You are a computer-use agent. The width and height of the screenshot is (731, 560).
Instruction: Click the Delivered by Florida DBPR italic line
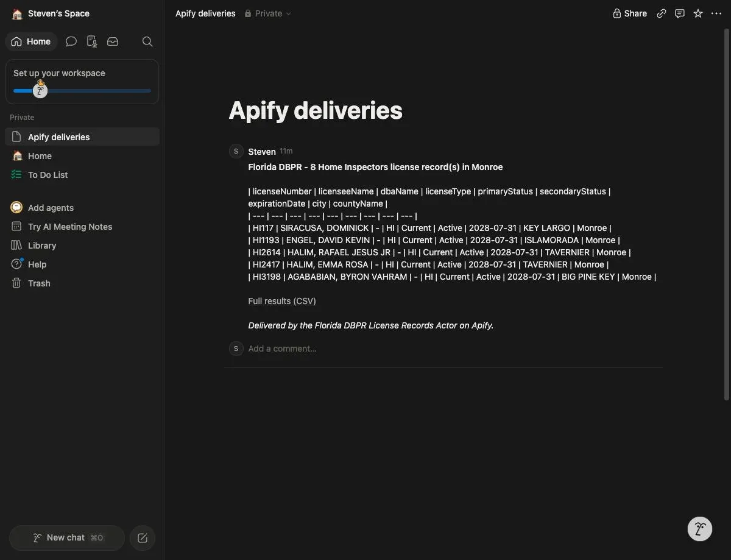tap(370, 325)
